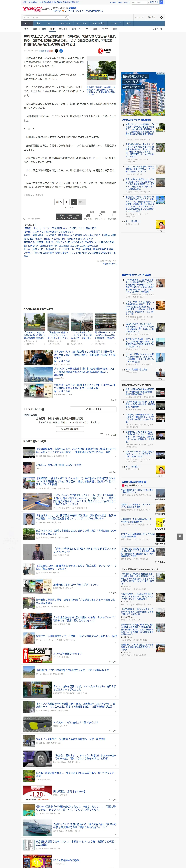Open the IT category

(x=86, y=29)
